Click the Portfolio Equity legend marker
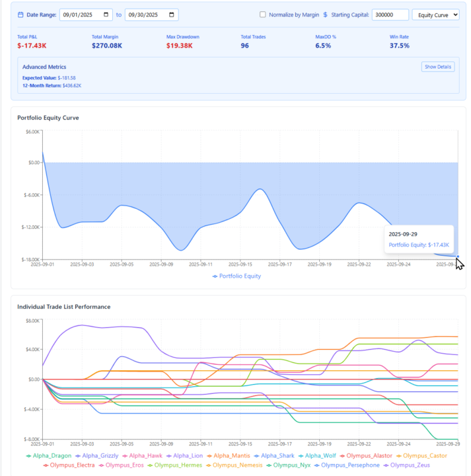471x476 pixels. tap(215, 276)
